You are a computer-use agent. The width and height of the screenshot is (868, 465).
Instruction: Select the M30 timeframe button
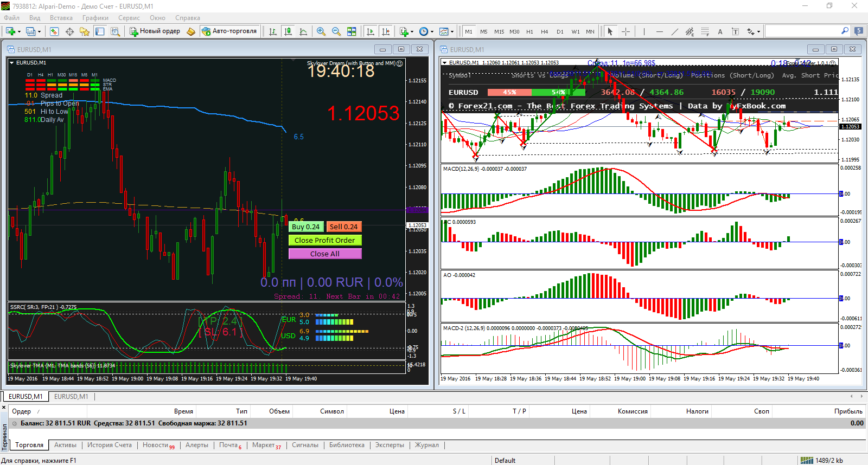[x=514, y=31]
